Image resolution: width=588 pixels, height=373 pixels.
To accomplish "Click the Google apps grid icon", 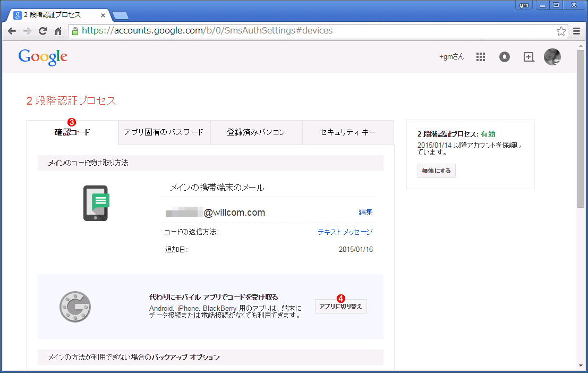I will [x=481, y=57].
